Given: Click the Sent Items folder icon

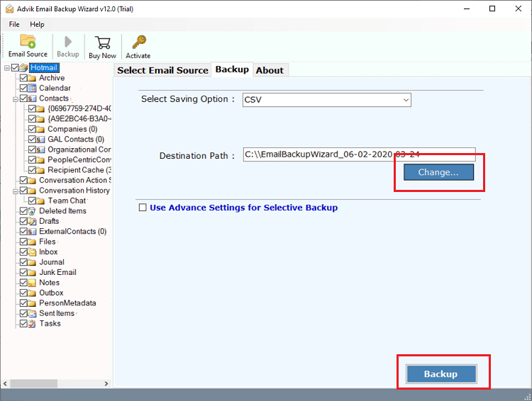Looking at the screenshot, I should pyautogui.click(x=32, y=314).
